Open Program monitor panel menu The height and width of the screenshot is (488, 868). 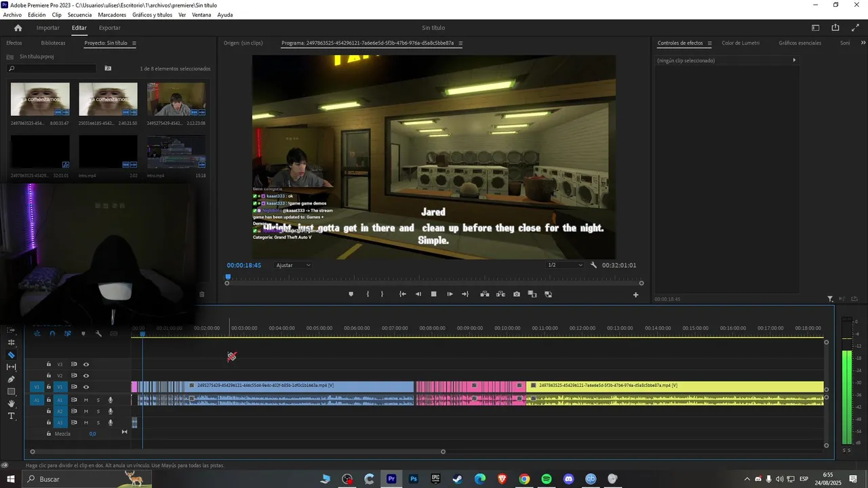[x=460, y=43]
